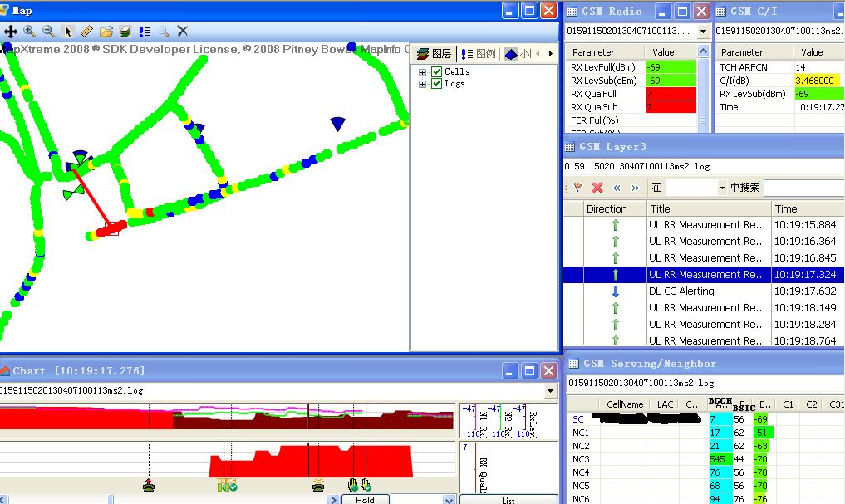
Task: Open the dropdown beside the Hold button
Action: coord(449,500)
